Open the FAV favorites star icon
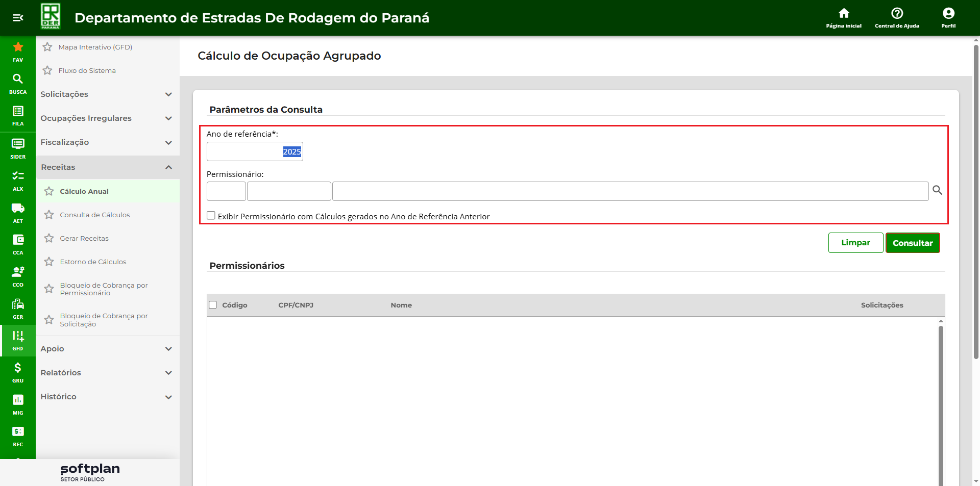This screenshot has height=486, width=980. pos(18,47)
